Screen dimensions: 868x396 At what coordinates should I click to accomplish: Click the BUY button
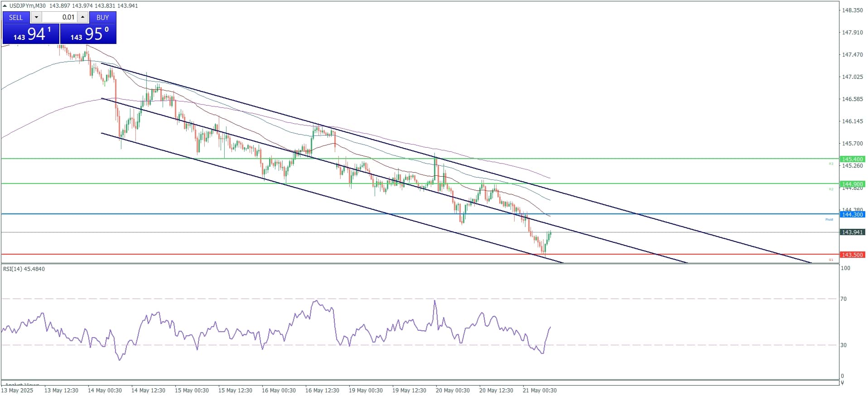pos(103,17)
